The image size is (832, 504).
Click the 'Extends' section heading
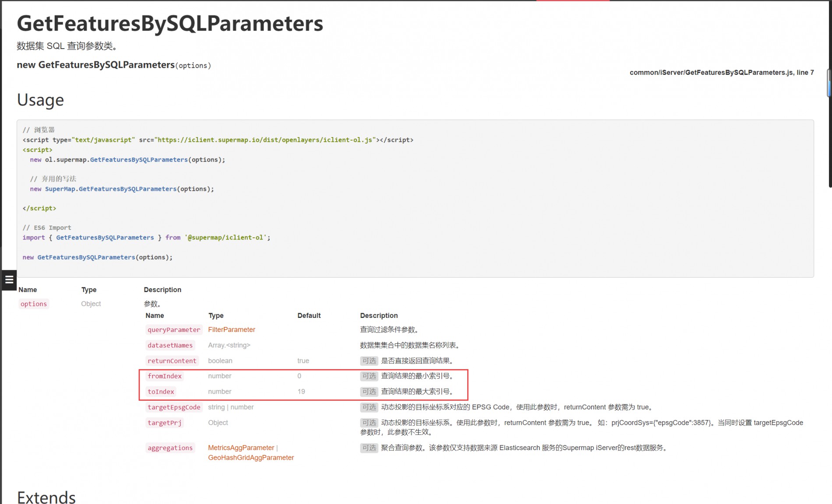coord(46,497)
